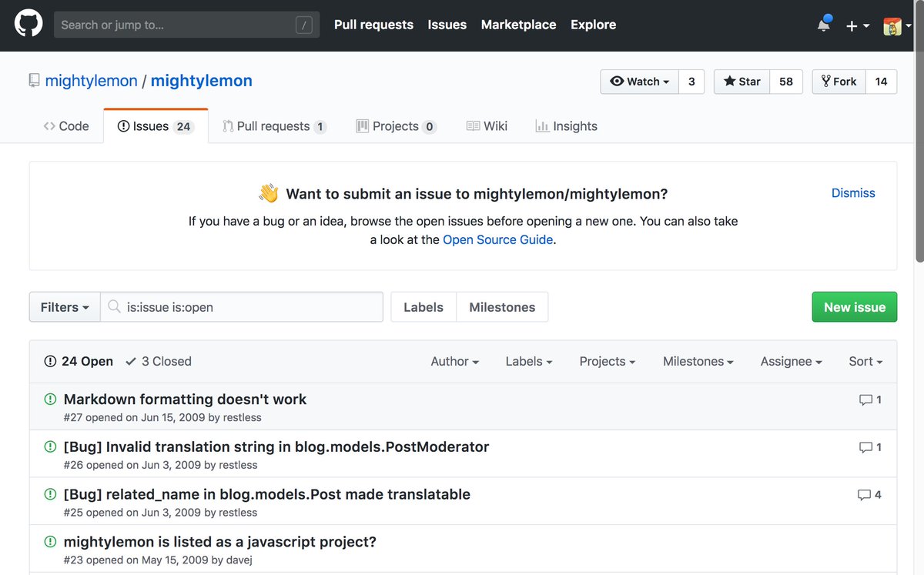
Task: Click the mightylemon repository name link
Action: [x=202, y=81]
